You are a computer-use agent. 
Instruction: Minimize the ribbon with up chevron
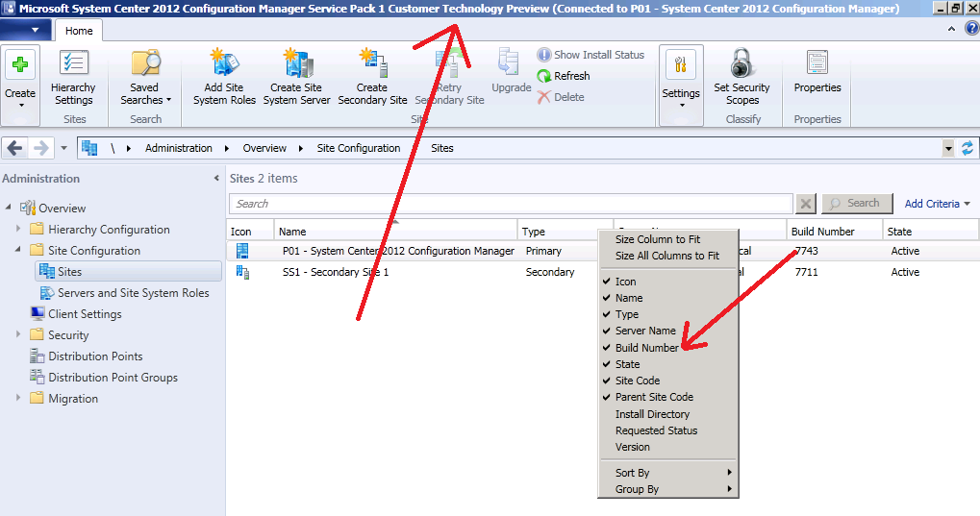tap(951, 29)
